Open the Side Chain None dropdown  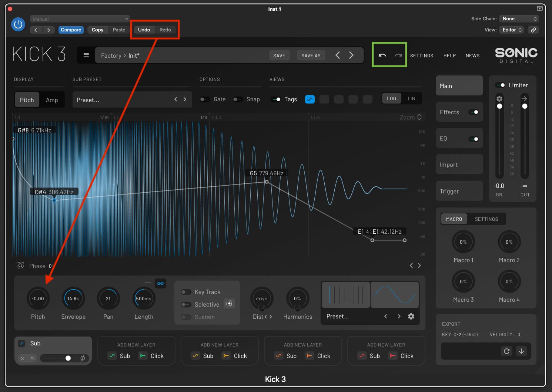(x=519, y=18)
